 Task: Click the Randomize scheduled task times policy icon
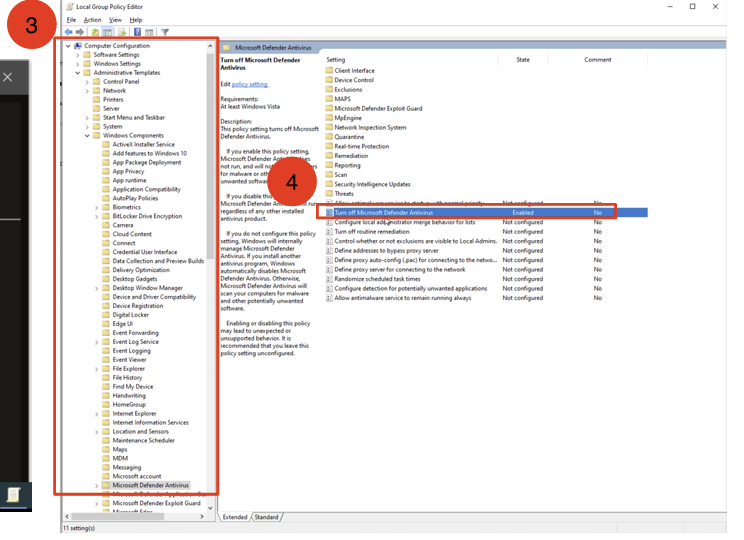click(x=329, y=279)
